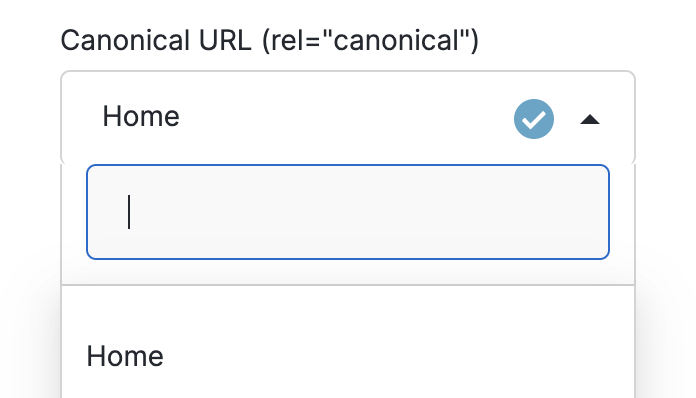Viewport: 696px width, 398px height.
Task: Pick the Home entry below search box
Action: pyautogui.click(x=348, y=356)
